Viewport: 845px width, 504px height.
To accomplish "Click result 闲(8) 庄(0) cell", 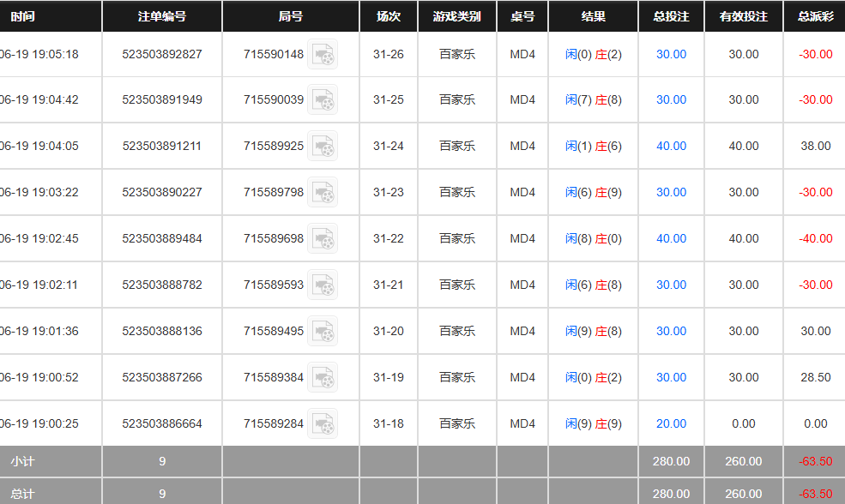I will (x=594, y=238).
